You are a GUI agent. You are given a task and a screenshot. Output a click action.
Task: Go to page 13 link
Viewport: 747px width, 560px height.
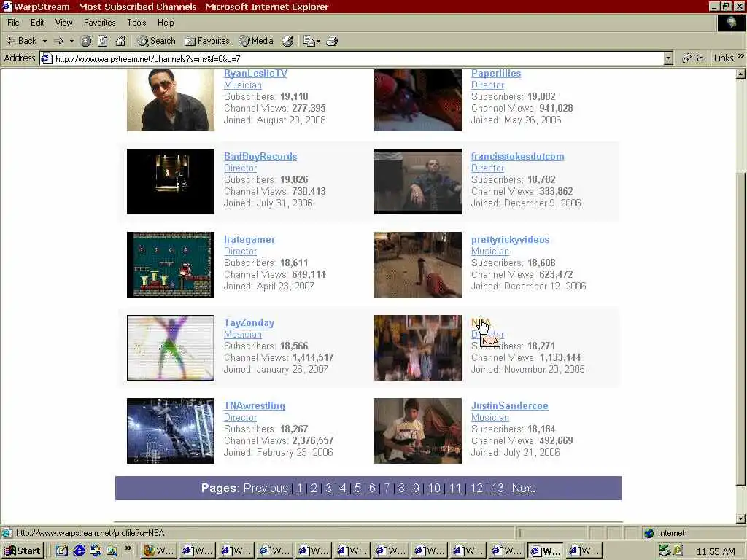pyautogui.click(x=498, y=489)
